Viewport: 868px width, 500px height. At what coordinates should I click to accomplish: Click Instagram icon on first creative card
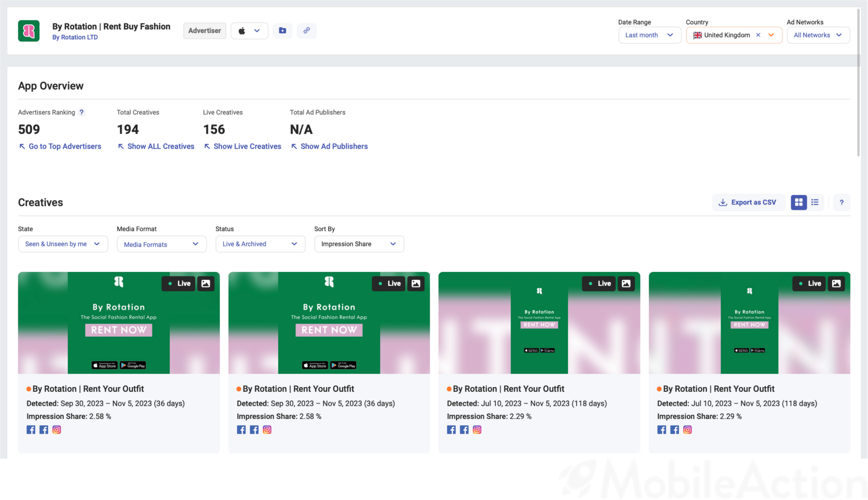[x=57, y=429]
